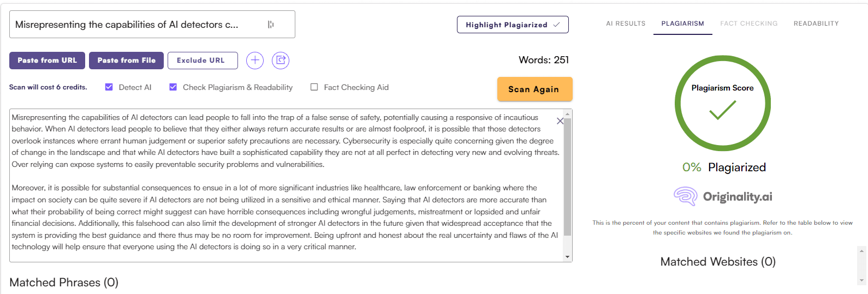Enable the Fact Checking Aid checkbox
The image size is (868, 294).
click(x=314, y=87)
